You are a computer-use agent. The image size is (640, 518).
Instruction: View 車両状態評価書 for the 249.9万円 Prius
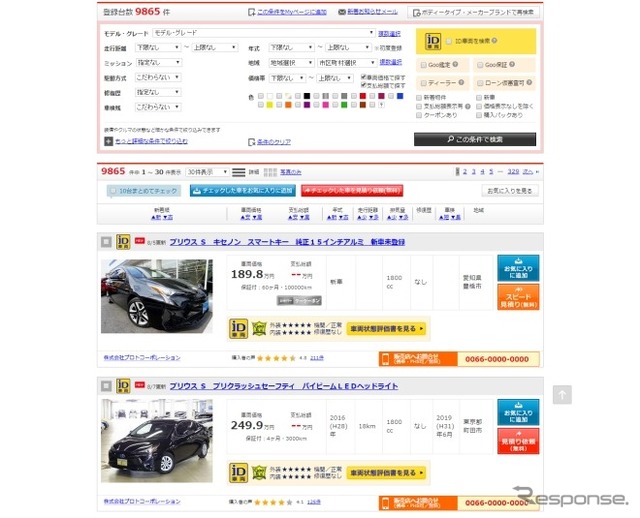click(x=386, y=473)
